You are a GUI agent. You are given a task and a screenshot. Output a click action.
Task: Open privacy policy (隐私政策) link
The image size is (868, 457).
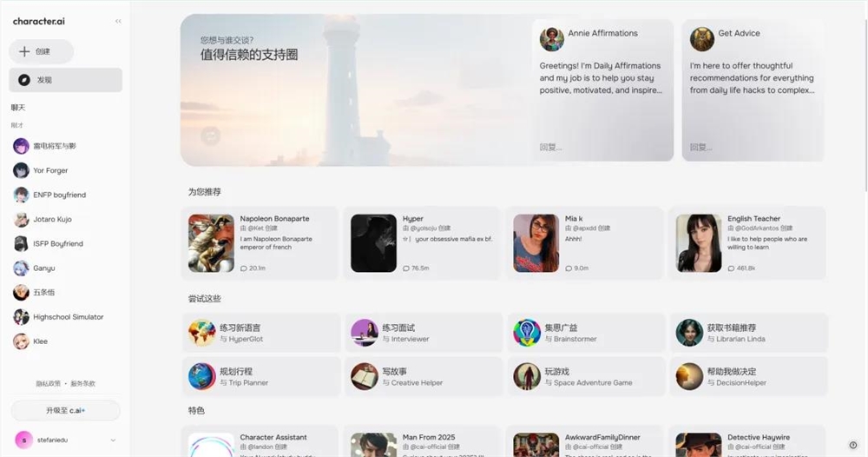pos(48,383)
